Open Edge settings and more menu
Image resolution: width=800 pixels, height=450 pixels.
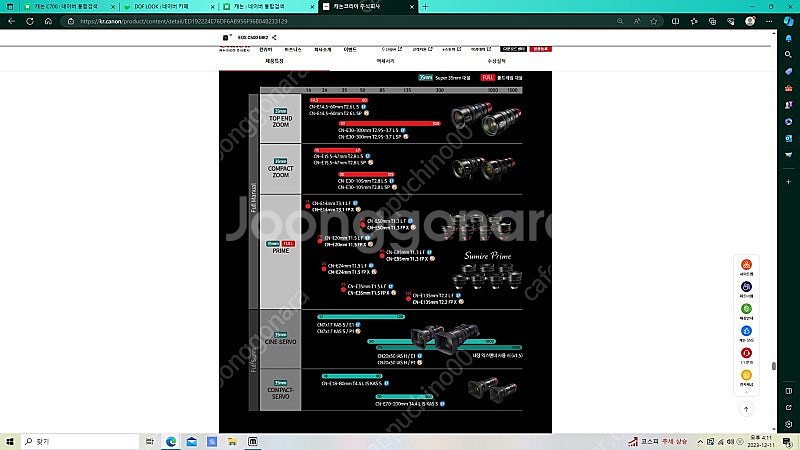[x=769, y=21]
